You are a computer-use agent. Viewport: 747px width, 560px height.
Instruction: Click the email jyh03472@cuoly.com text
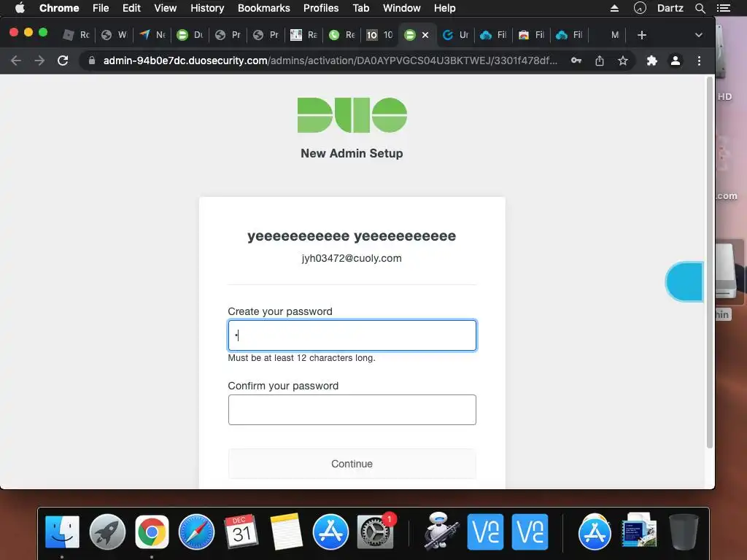(x=352, y=258)
